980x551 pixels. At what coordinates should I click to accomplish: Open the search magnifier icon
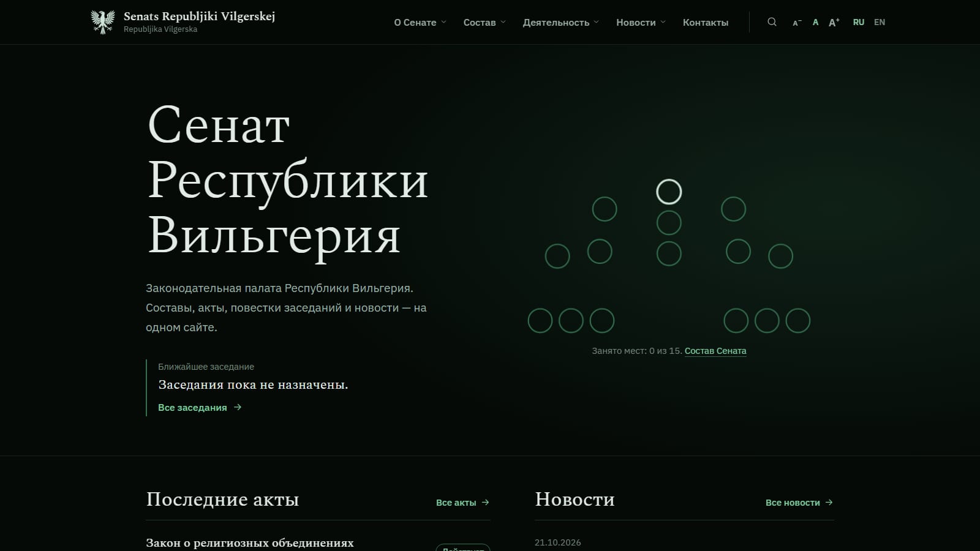click(772, 22)
